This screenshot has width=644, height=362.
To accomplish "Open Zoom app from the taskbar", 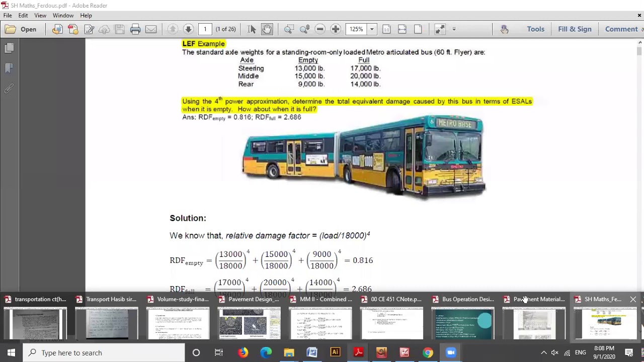I will (451, 352).
